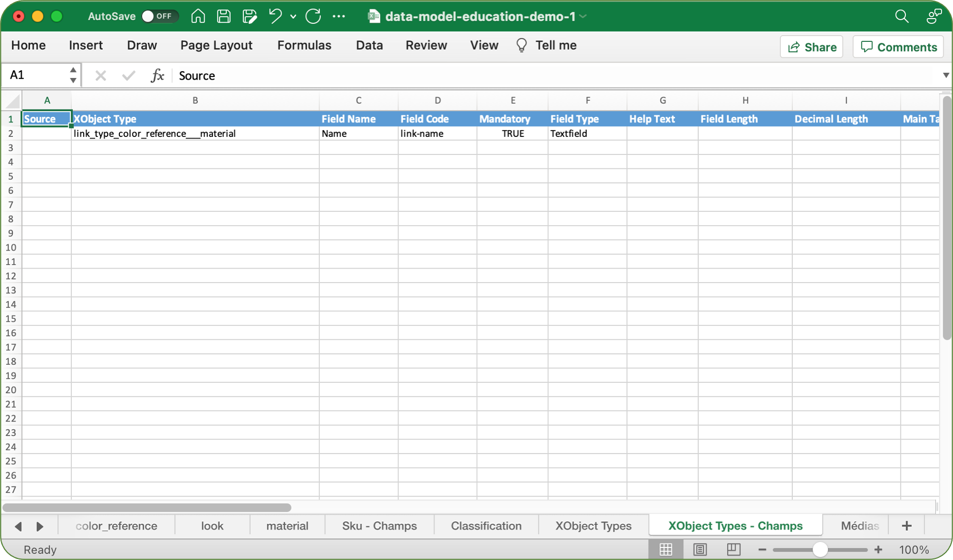Viewport: 953px width, 560px height.
Task: Click the Field Name header cell
Action: tap(359, 119)
